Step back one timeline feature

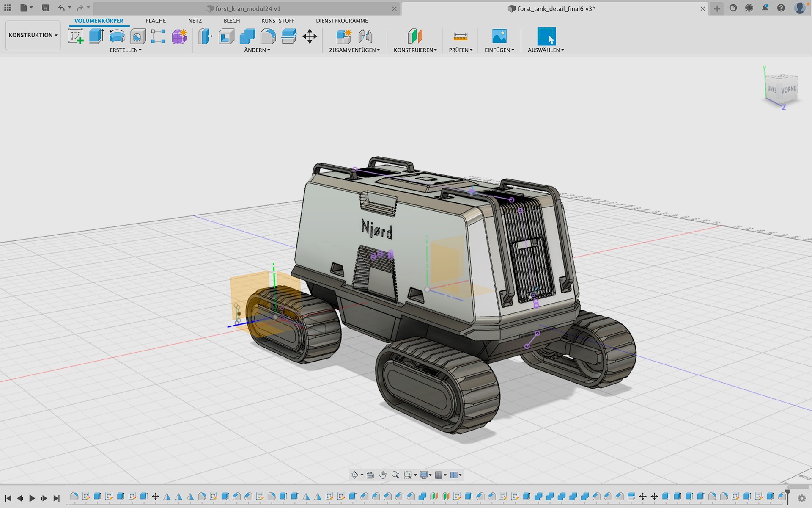point(20,498)
